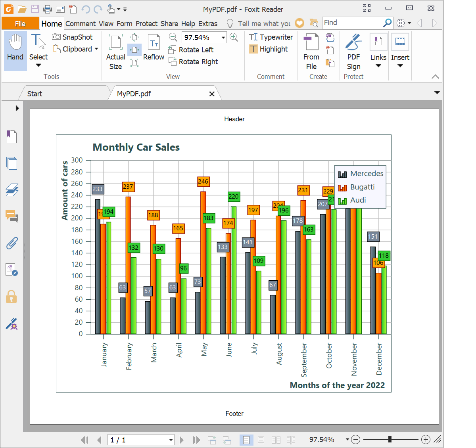Activate the Hand tool

pos(15,51)
